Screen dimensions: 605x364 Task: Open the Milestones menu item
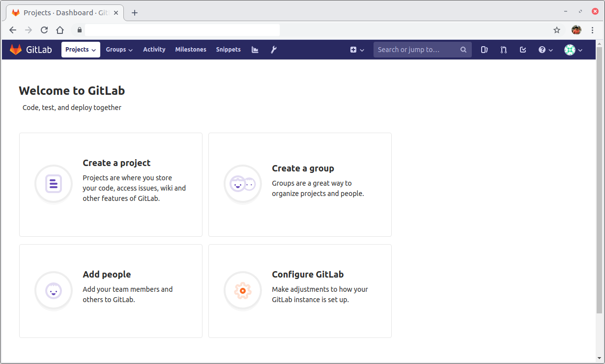[191, 50]
